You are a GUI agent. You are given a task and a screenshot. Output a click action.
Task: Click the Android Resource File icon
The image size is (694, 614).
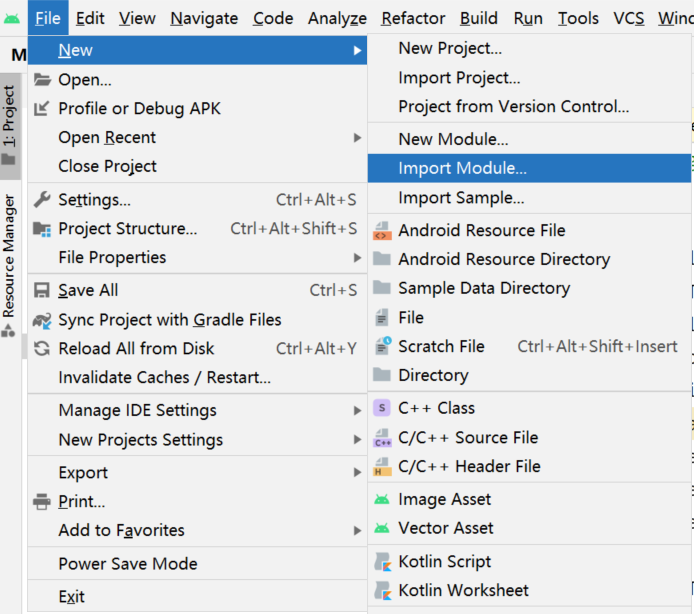coord(382,231)
